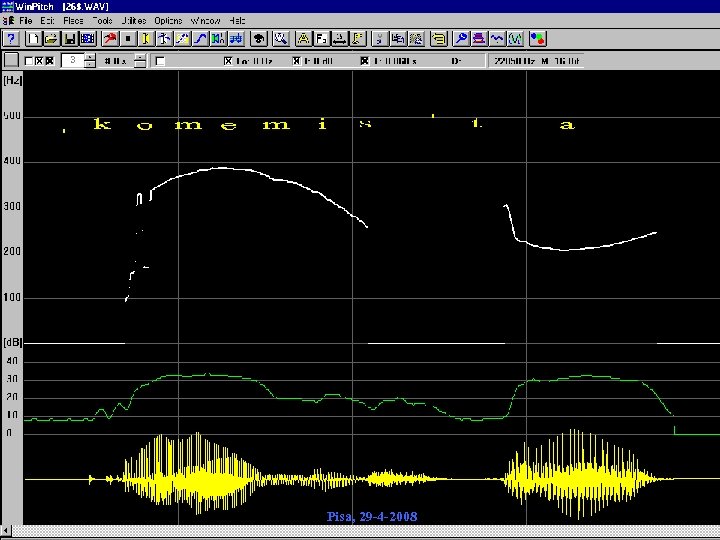Click the phonetic label 'o' in transcription

(144, 125)
